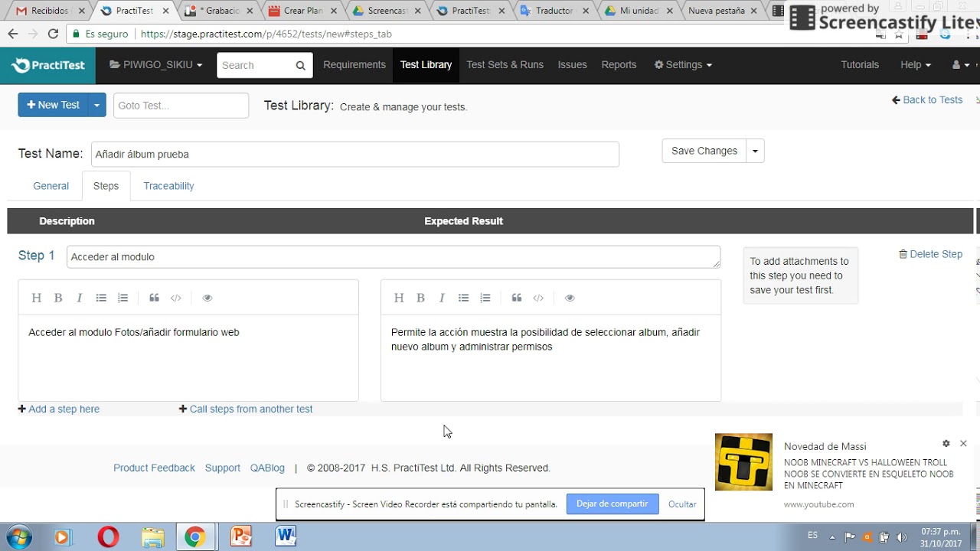Go Back to Tests
This screenshot has height=551, width=980.
927,99
